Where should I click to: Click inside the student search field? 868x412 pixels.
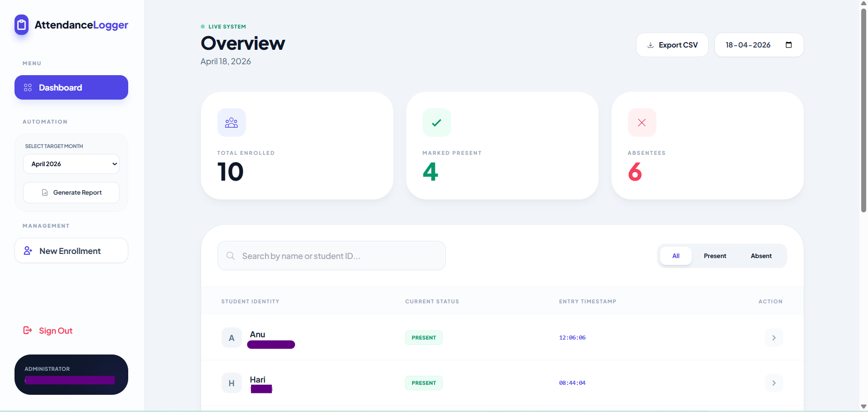pyautogui.click(x=331, y=255)
